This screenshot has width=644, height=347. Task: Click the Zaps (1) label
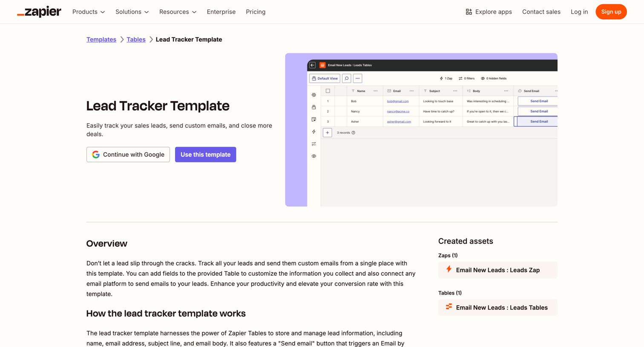(448, 255)
